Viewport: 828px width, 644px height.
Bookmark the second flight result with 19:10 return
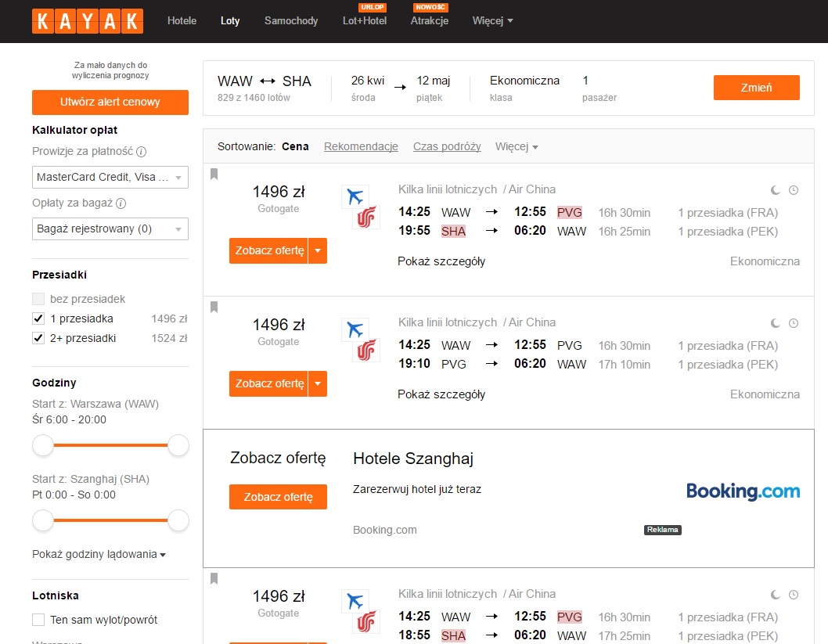(214, 308)
